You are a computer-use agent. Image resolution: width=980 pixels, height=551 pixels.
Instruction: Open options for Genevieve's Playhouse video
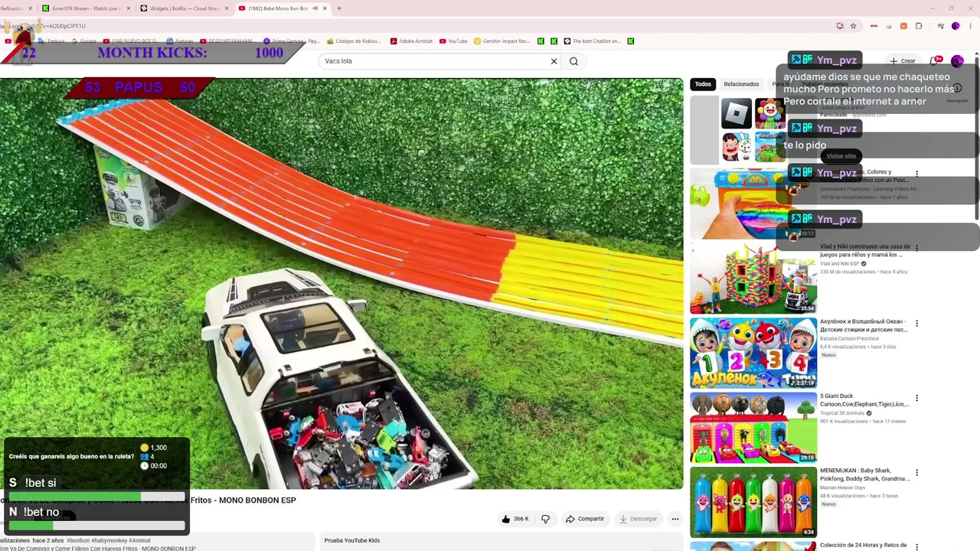pyautogui.click(x=916, y=174)
